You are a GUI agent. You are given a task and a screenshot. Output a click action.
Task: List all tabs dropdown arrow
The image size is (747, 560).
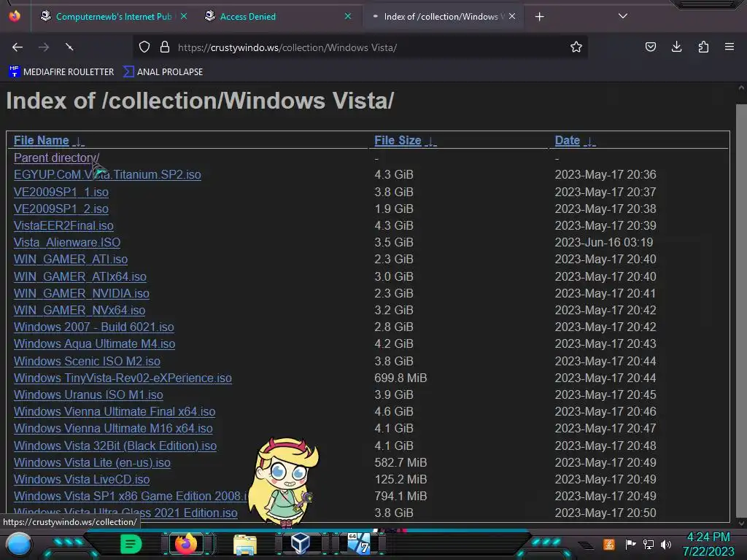(x=623, y=16)
